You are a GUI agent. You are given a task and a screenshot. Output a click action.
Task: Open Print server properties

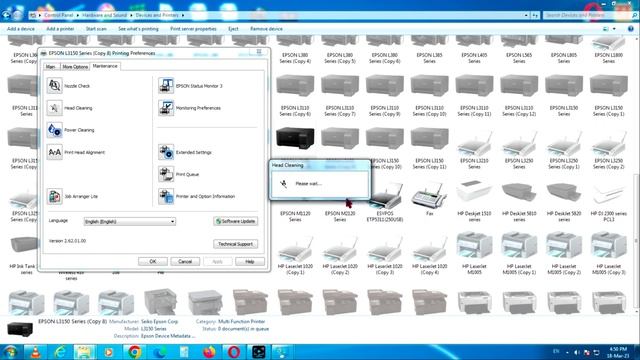point(193,29)
